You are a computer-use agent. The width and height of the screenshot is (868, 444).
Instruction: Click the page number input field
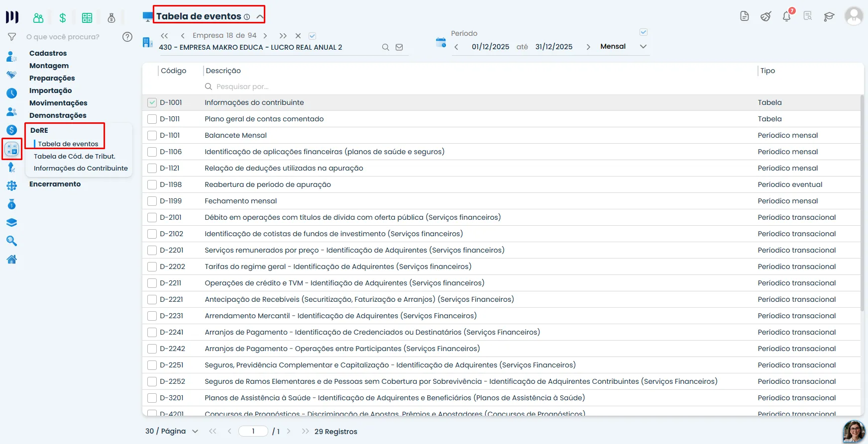pos(253,431)
